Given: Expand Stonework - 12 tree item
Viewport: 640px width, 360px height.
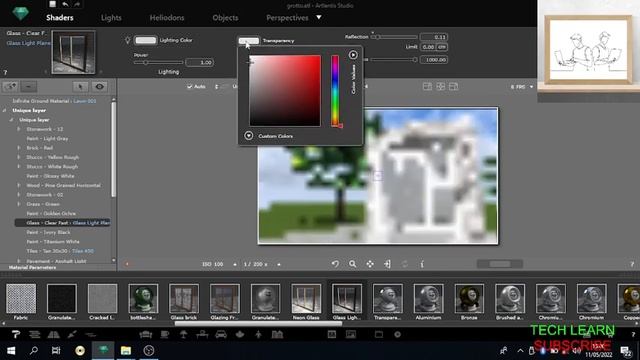Looking at the screenshot, I should (19, 129).
